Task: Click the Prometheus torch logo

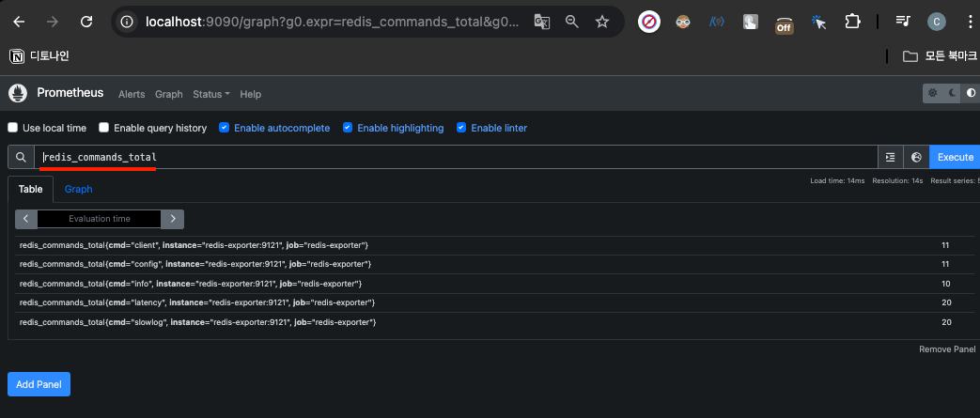Action: pyautogui.click(x=18, y=93)
